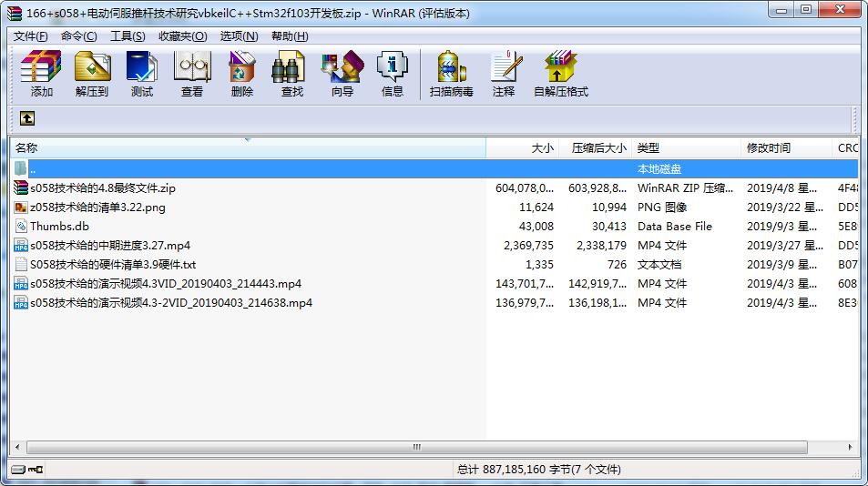Open the 查看 (View) tool

point(192,74)
